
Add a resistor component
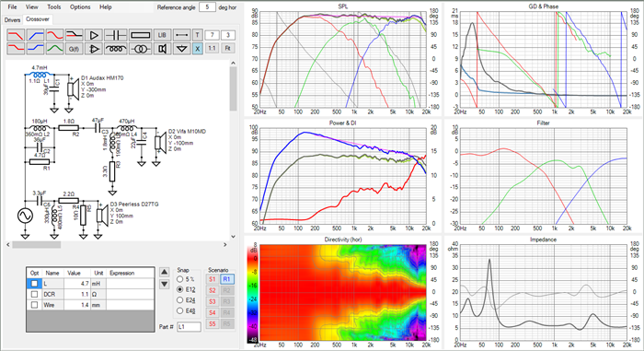tap(141, 35)
